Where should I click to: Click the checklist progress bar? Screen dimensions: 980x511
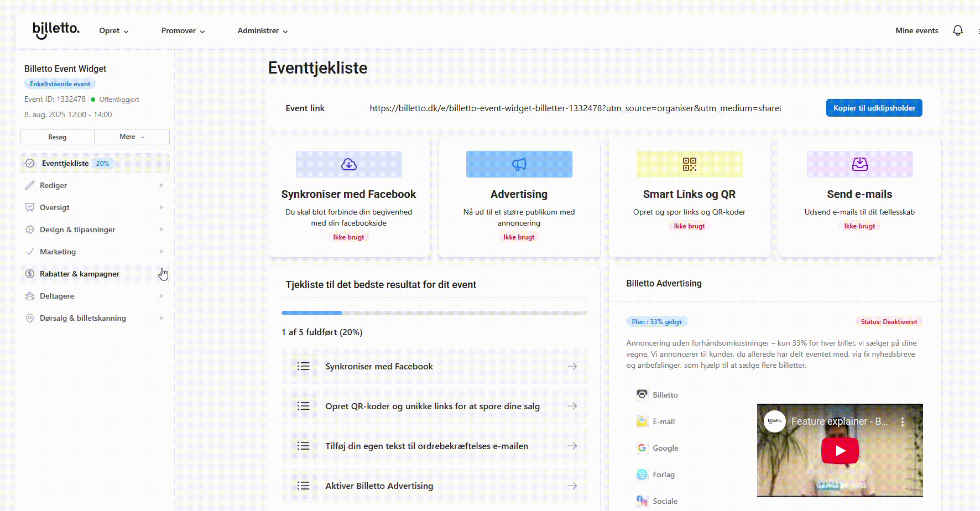tap(434, 313)
